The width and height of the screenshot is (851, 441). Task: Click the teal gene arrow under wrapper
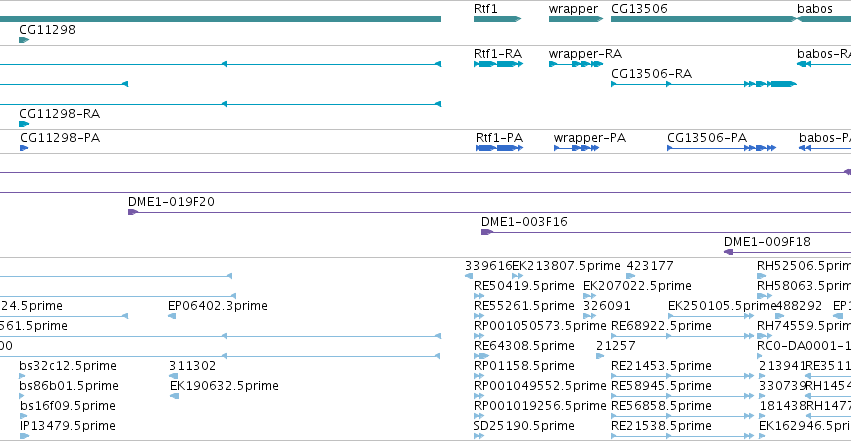(576, 19)
